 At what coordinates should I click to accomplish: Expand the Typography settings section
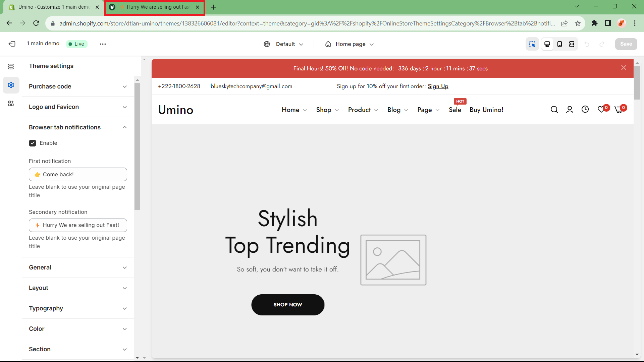(x=78, y=308)
